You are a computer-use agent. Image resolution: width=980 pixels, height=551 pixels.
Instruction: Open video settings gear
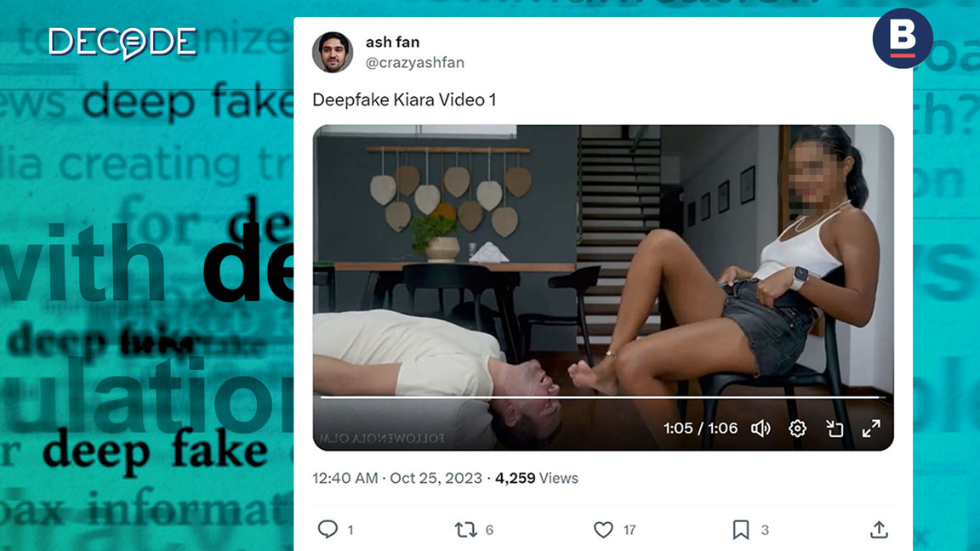click(x=797, y=429)
